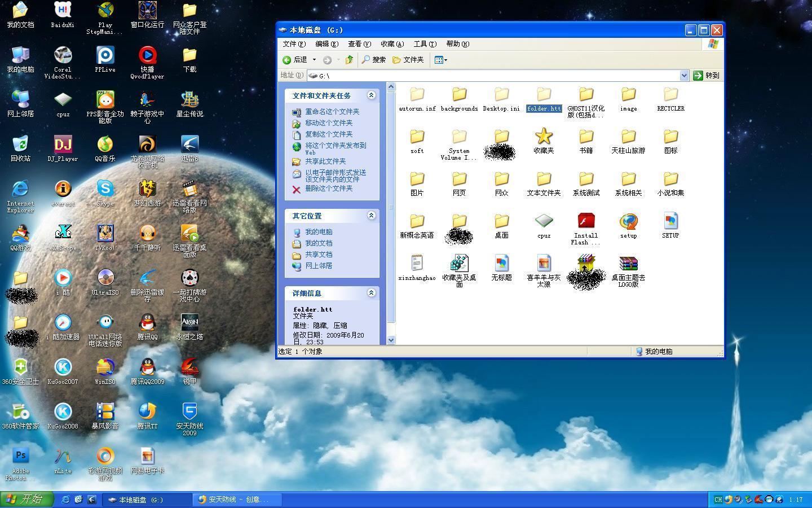
Task: Click 复制这个文件夹 link
Action: (x=329, y=134)
